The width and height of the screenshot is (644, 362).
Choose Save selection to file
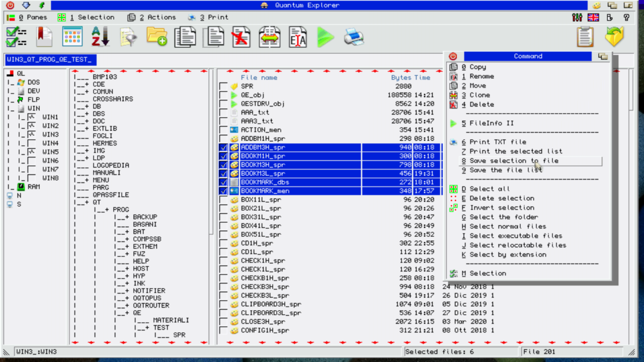click(525, 161)
